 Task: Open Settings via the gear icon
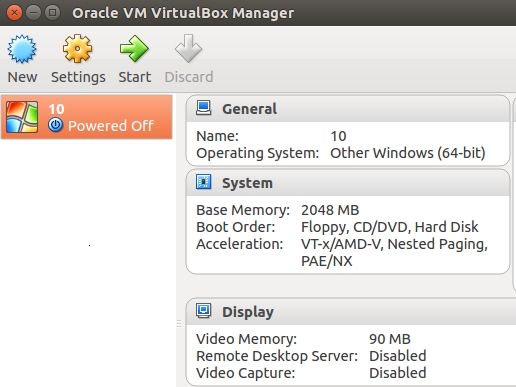point(77,49)
